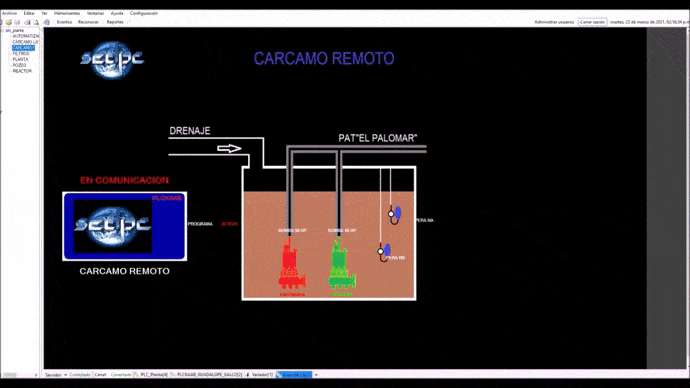The image size is (690, 388).
Task: Open the Configuración menu
Action: click(x=143, y=13)
